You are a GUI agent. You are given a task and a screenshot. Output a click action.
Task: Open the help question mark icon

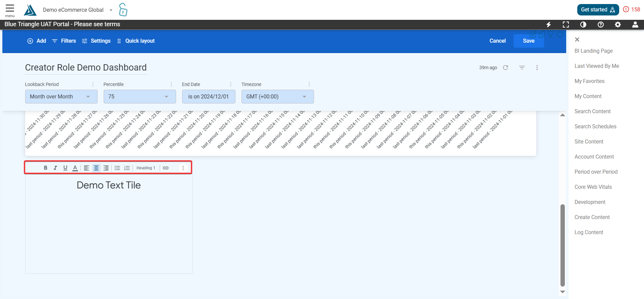601,25
